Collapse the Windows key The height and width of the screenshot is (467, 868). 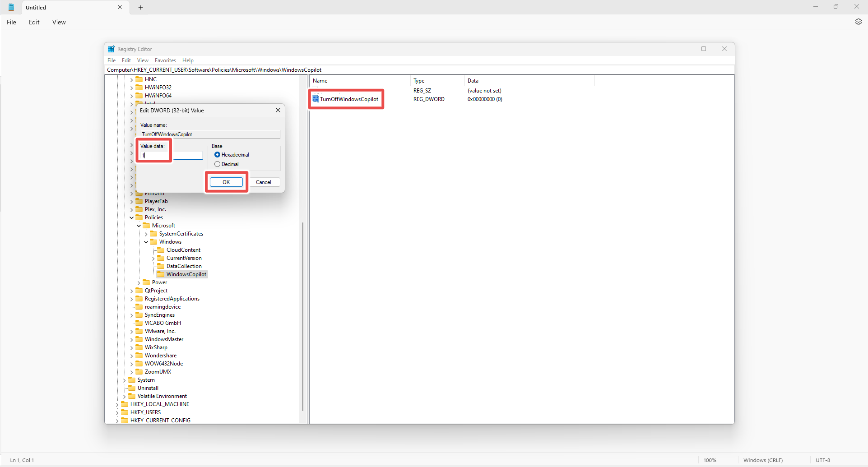coord(146,242)
